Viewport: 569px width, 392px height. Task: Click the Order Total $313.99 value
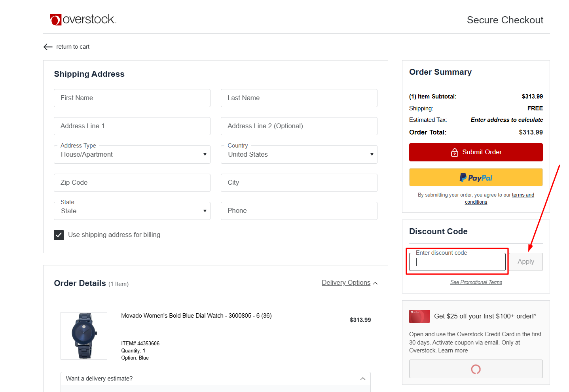[x=531, y=132]
